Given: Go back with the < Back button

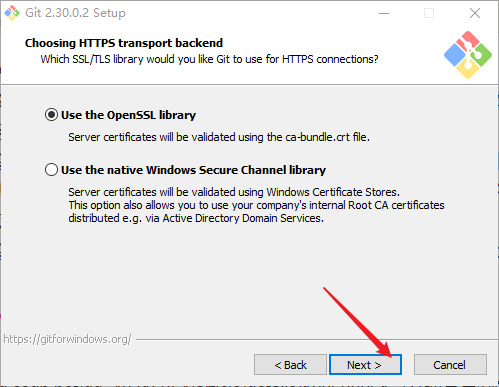Looking at the screenshot, I should [x=290, y=365].
